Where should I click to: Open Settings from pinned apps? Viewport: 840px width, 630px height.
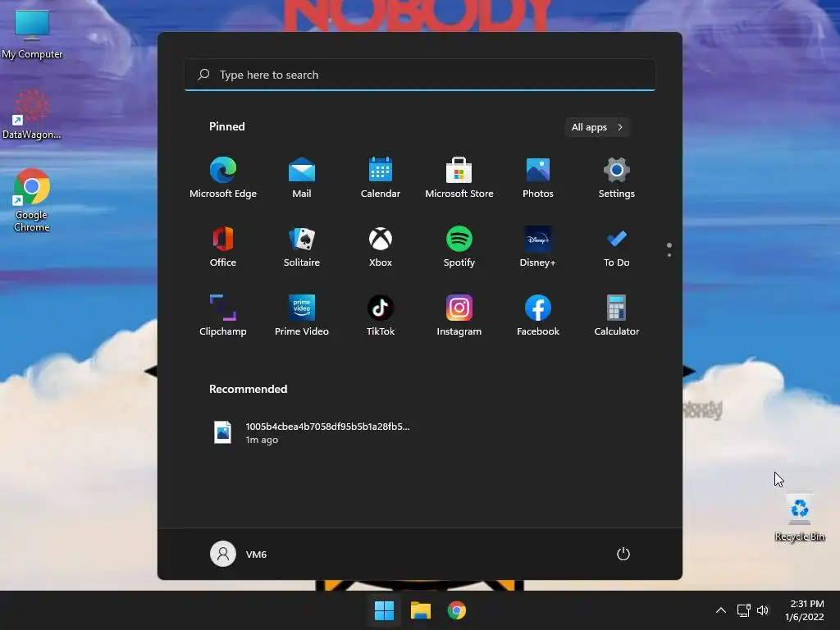tap(617, 178)
